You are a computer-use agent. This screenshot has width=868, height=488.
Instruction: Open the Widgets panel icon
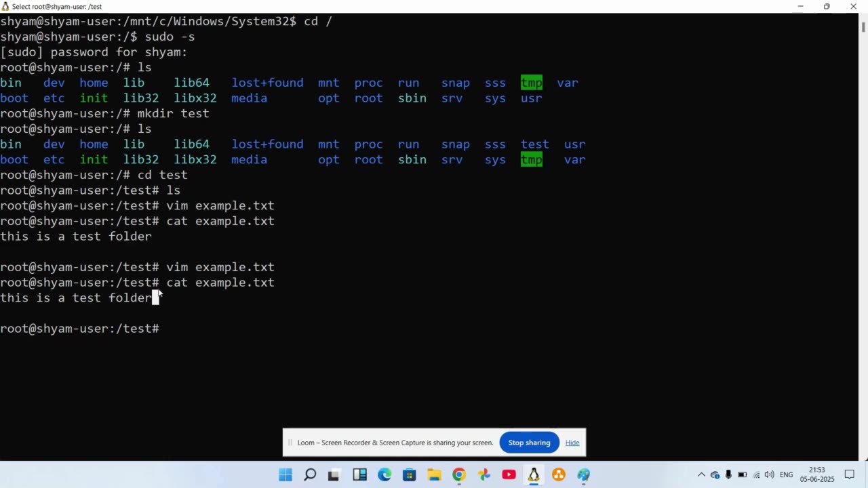tap(359, 475)
